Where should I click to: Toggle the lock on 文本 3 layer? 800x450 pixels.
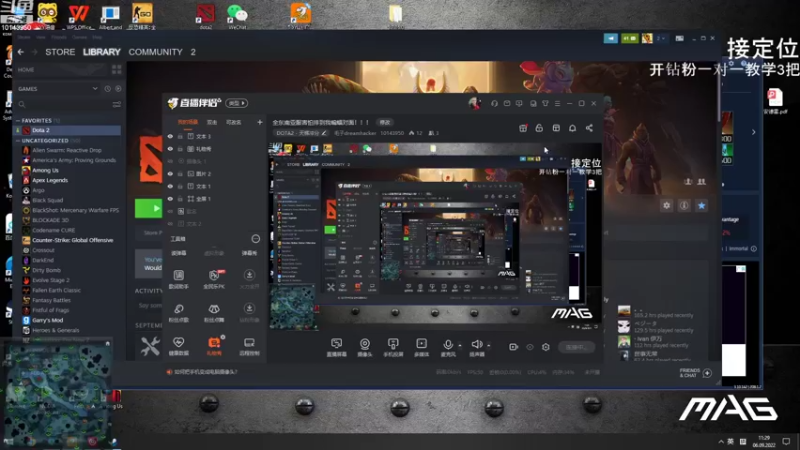180,137
